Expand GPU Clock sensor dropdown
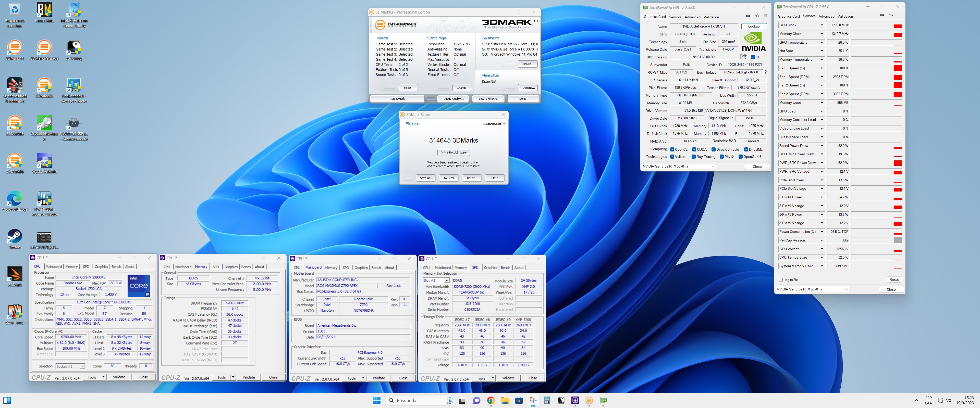 point(821,25)
